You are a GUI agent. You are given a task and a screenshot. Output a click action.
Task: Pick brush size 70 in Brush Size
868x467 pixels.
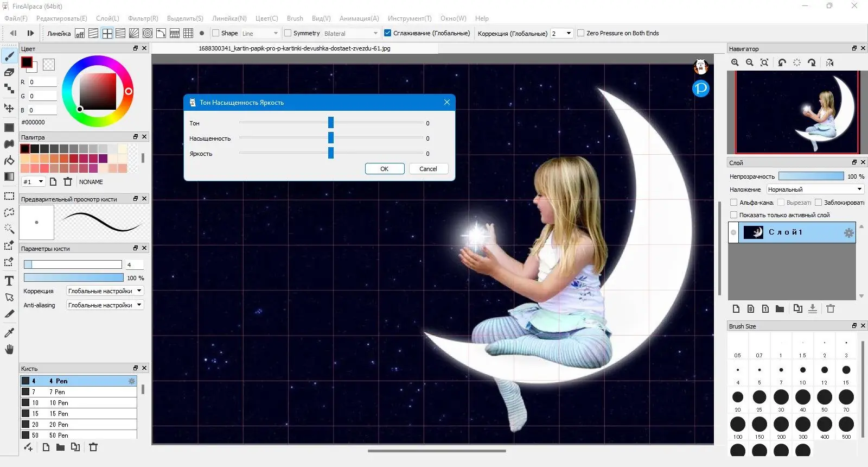tap(846, 401)
